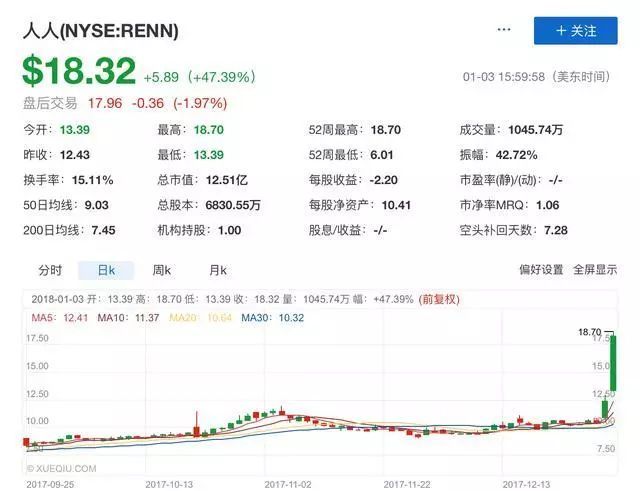This screenshot has width=640, height=491.
Task: Click the 成交量 value 1045.74万
Action: [x=536, y=130]
